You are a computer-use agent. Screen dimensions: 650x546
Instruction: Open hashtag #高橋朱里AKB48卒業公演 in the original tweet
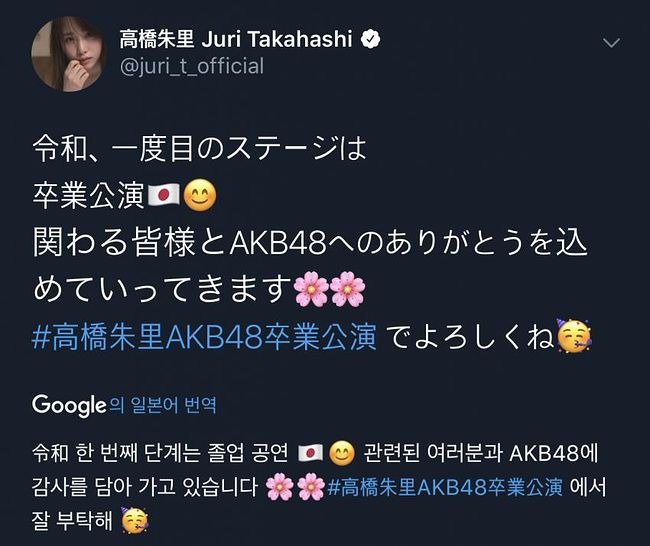coord(204,337)
